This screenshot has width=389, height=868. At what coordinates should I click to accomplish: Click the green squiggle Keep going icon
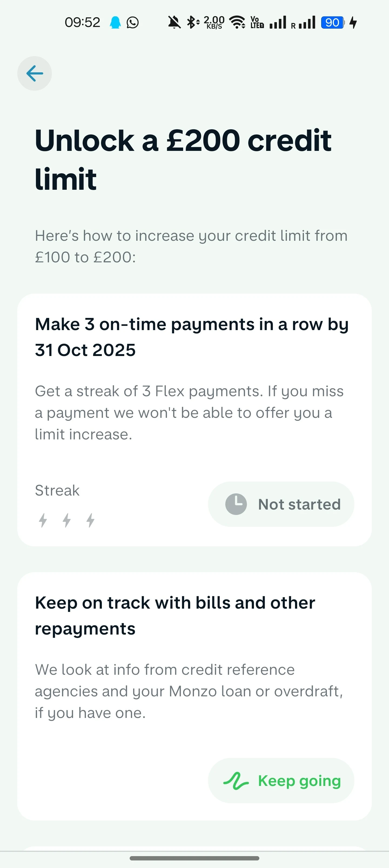point(236,781)
